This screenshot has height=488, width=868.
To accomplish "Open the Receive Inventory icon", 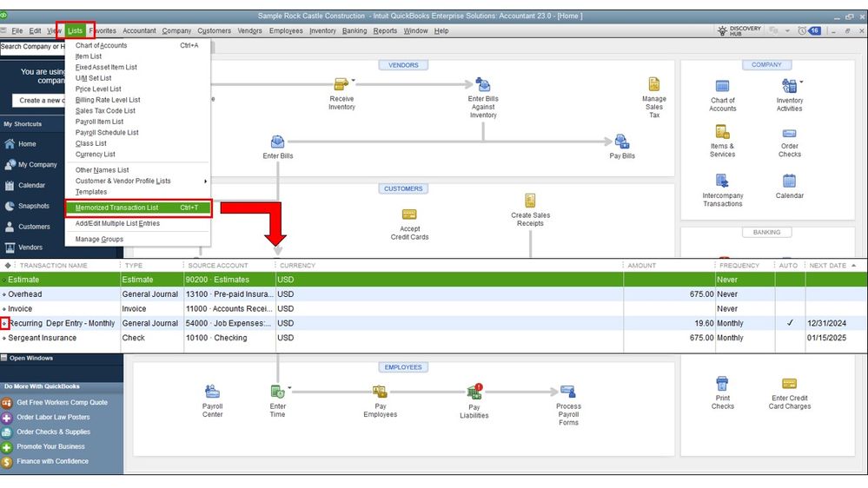I will 341,84.
